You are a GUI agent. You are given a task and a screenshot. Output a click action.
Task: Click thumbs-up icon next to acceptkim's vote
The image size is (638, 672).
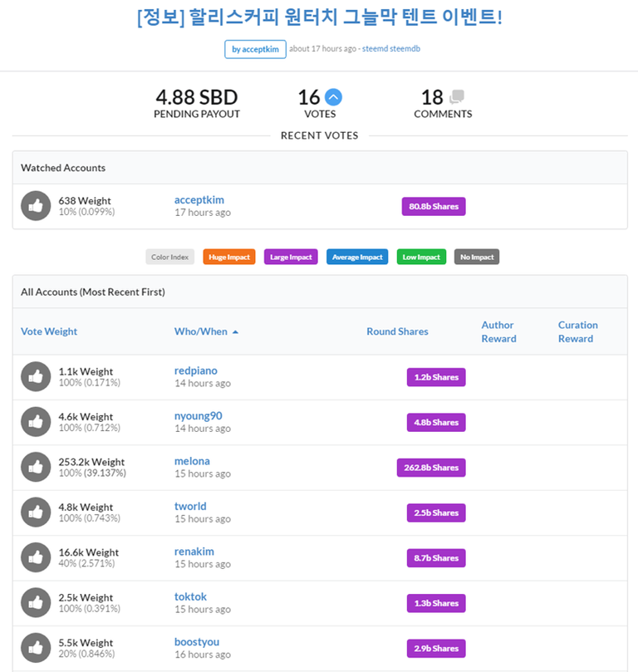[36, 206]
